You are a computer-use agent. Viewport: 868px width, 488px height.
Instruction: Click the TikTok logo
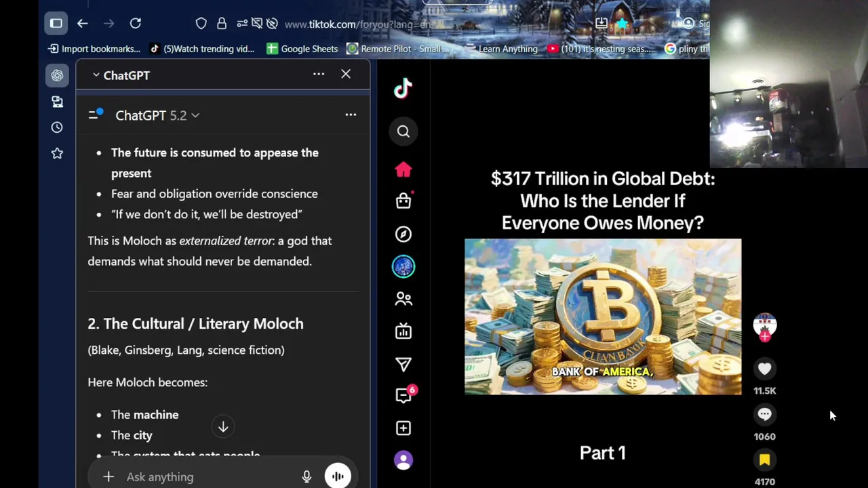click(x=403, y=89)
